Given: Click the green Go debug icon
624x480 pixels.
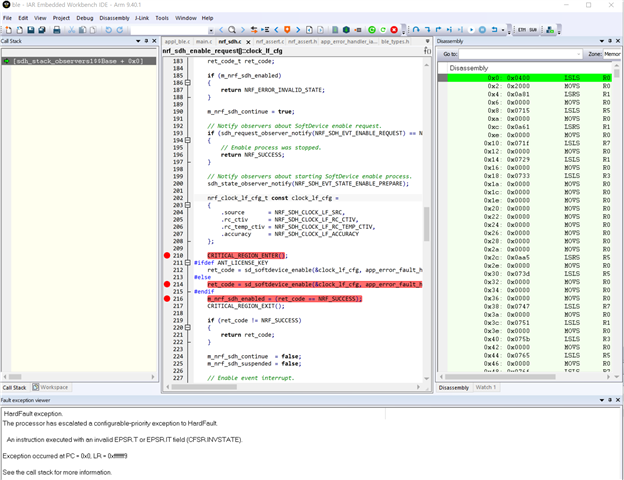Looking at the screenshot, I should pos(372,30).
